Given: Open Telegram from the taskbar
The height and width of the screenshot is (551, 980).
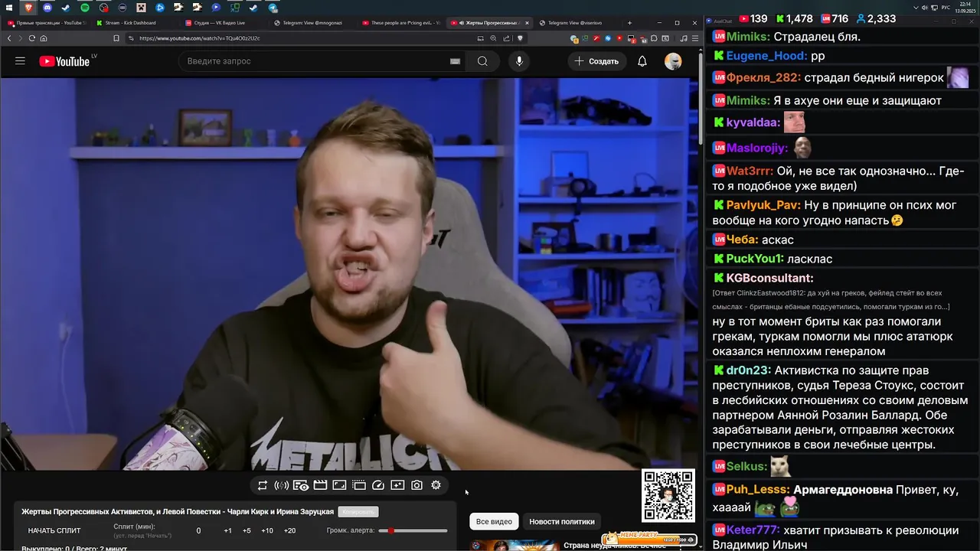Looking at the screenshot, I should (x=273, y=8).
